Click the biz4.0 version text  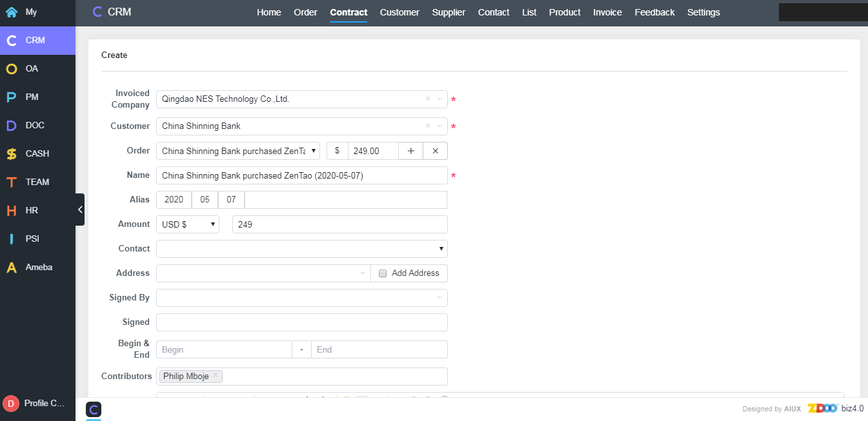point(853,408)
